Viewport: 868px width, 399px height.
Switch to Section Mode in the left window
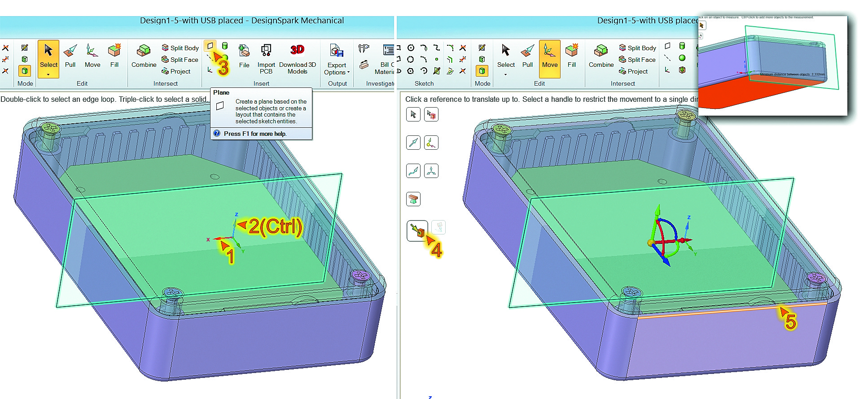(25, 59)
